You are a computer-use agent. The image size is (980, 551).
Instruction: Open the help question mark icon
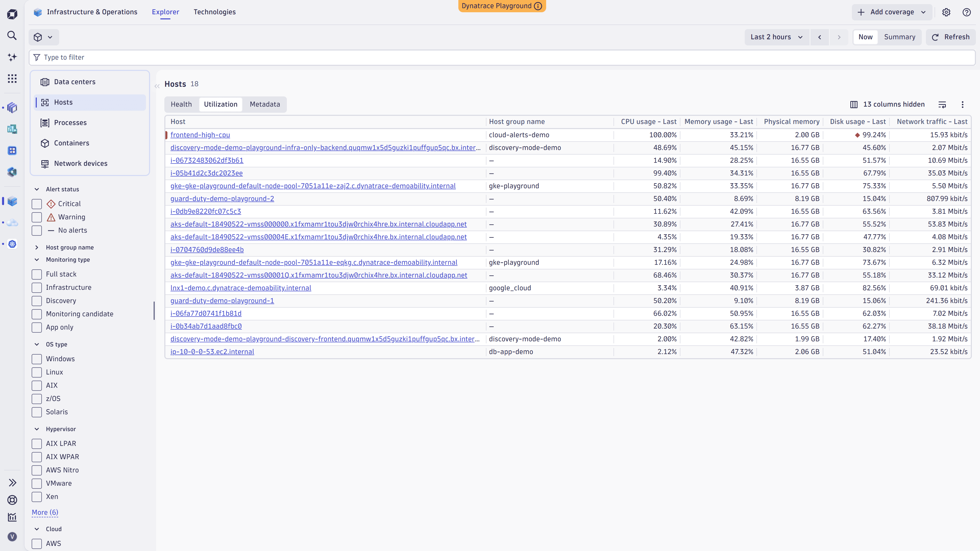point(967,12)
